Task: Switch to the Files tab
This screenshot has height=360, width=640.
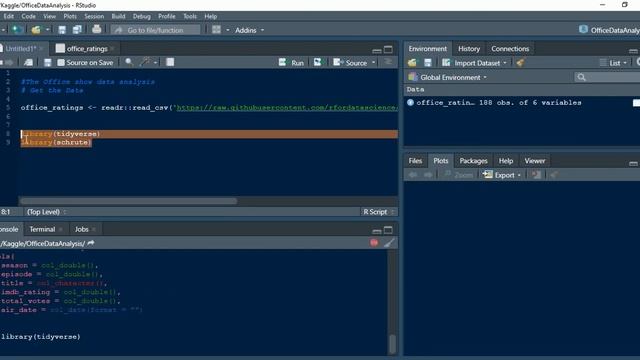Action: pyautogui.click(x=415, y=161)
